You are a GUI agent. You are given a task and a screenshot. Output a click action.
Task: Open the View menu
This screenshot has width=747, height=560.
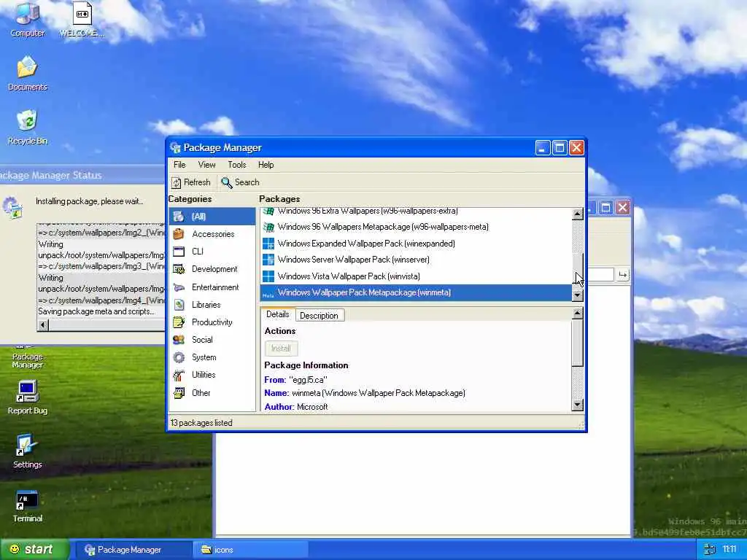click(x=206, y=165)
